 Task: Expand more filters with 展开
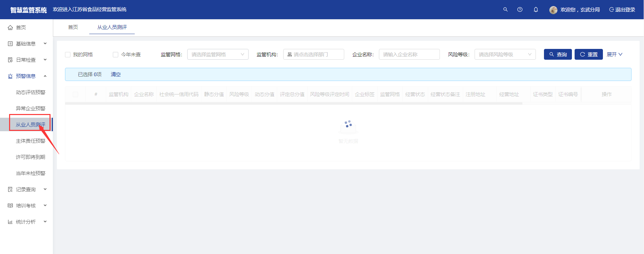click(614, 54)
